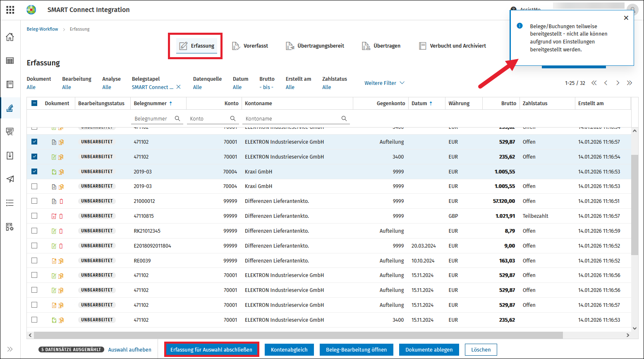Go to the last page of results
The width and height of the screenshot is (644, 359).
[x=630, y=83]
